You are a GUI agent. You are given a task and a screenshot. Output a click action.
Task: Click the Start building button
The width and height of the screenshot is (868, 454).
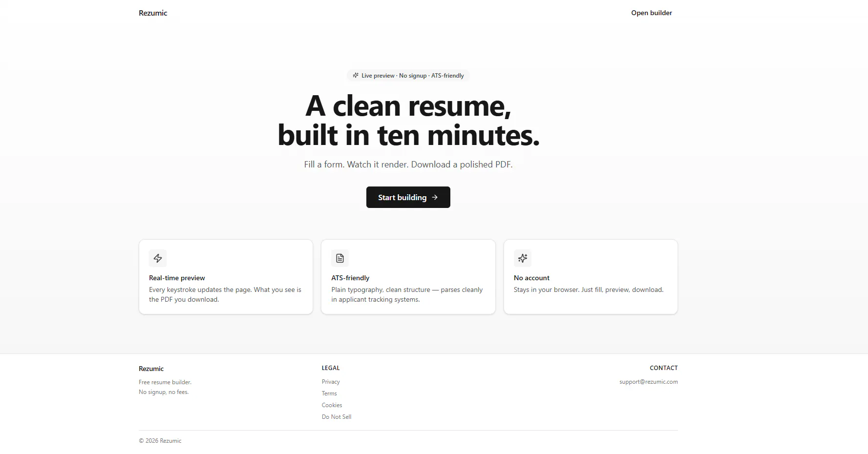408,197
